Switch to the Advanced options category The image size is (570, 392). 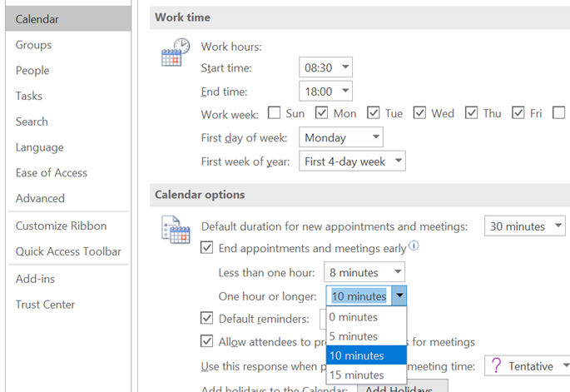pos(40,198)
